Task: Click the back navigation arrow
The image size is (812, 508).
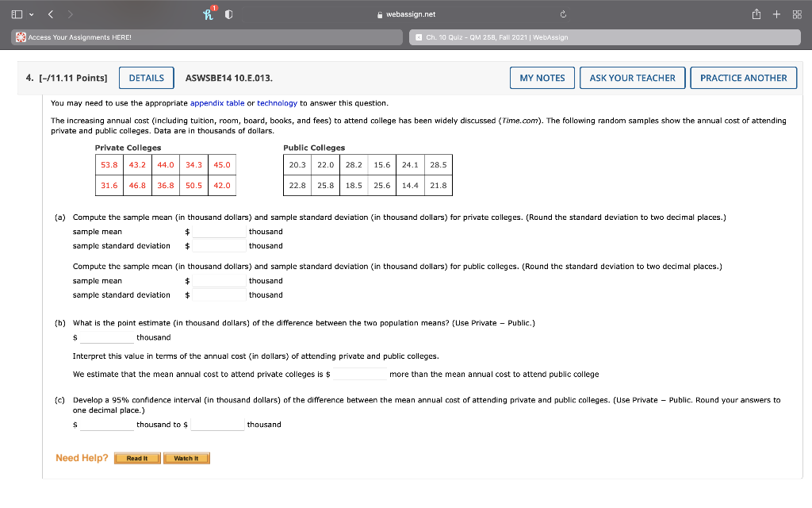Action: point(51,13)
